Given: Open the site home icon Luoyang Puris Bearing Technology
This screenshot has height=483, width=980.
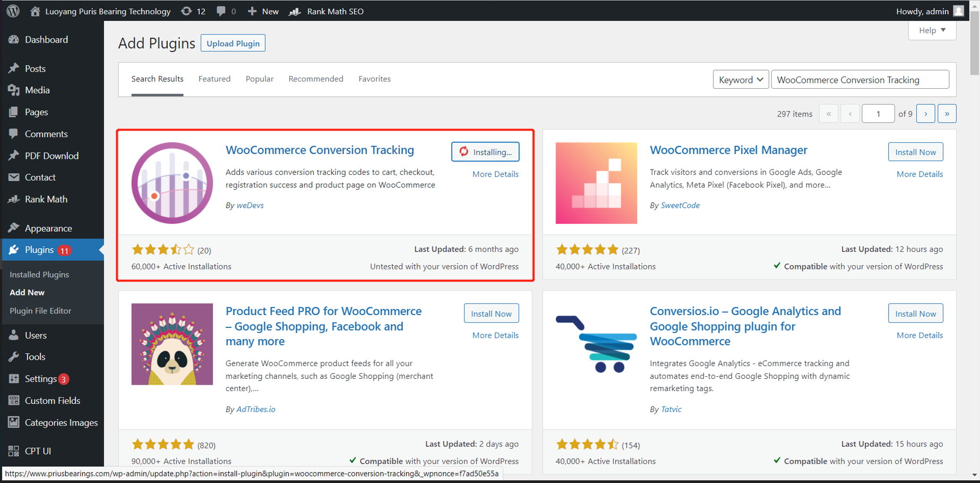Looking at the screenshot, I should click(35, 11).
